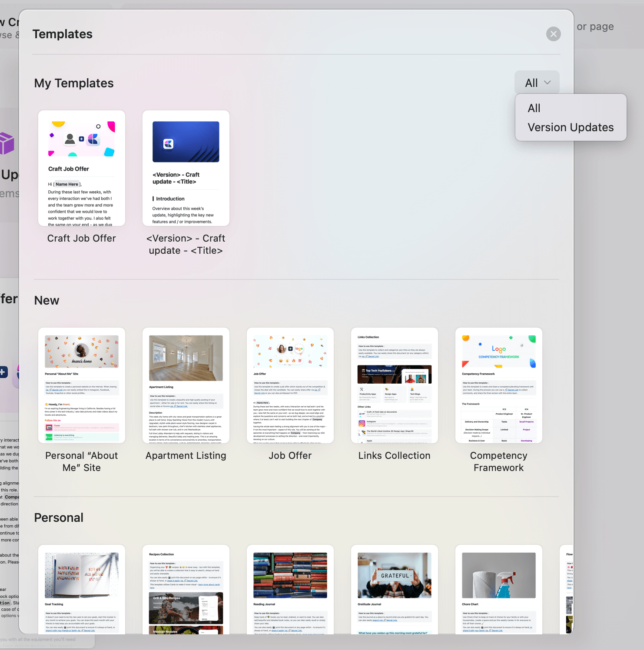Open the Chore Chart template

(x=498, y=591)
